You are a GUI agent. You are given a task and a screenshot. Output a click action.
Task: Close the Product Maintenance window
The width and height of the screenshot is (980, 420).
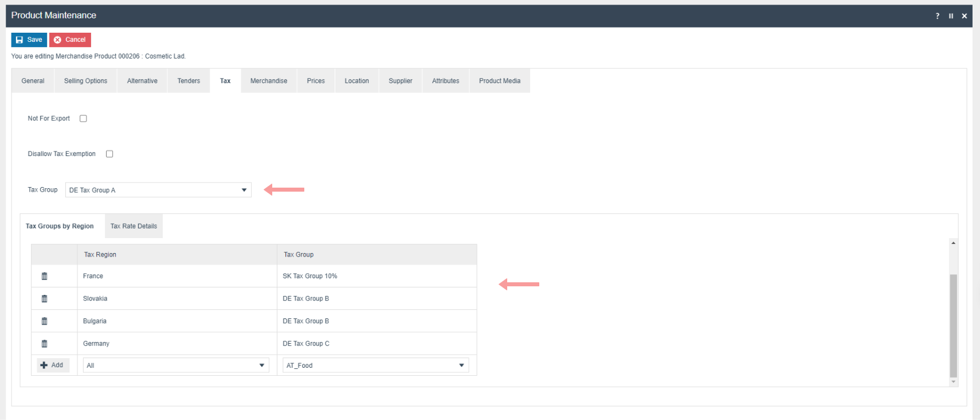(965, 16)
